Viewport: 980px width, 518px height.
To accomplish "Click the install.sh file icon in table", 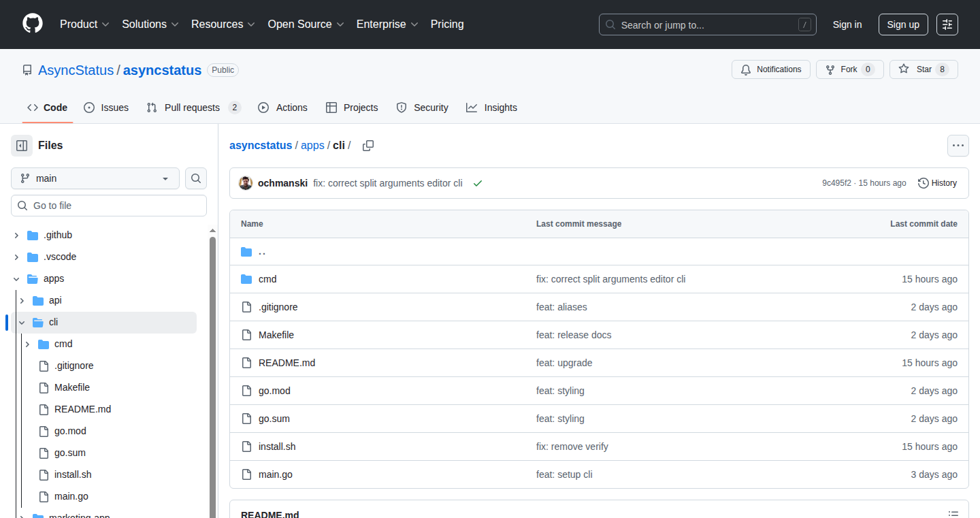I will click(246, 447).
